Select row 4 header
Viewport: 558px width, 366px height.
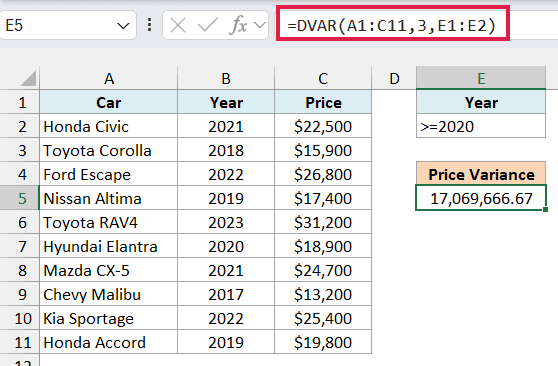click(20, 174)
